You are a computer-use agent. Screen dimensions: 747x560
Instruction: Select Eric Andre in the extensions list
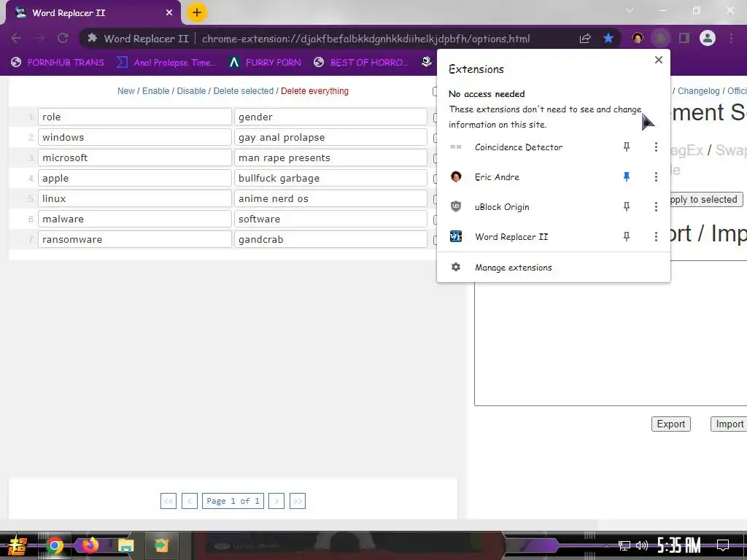497,177
